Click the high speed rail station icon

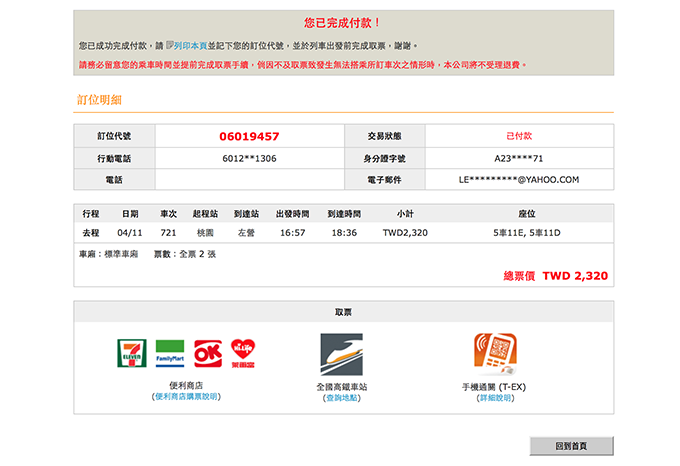point(341,354)
